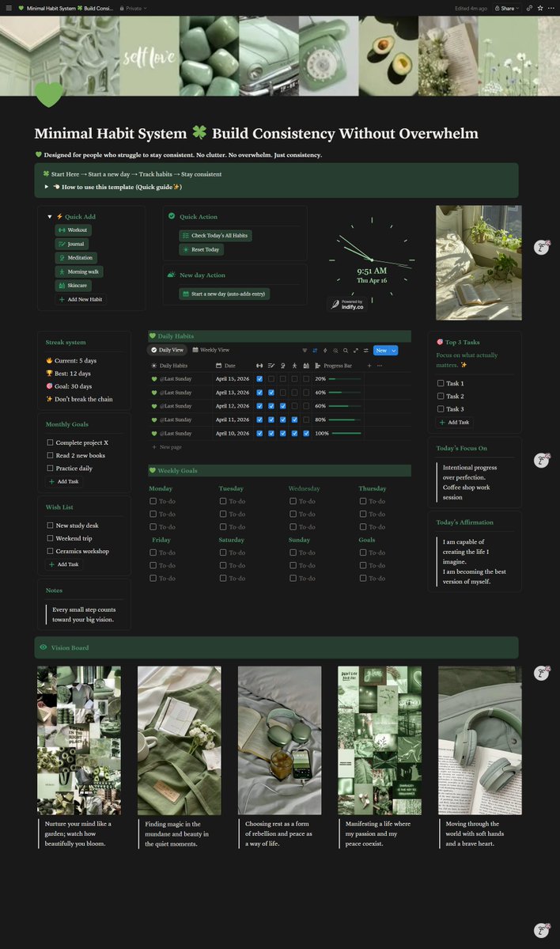Click the lightning automation icon in Daily Habits
Viewport: 560px width, 949px height.
coord(325,351)
